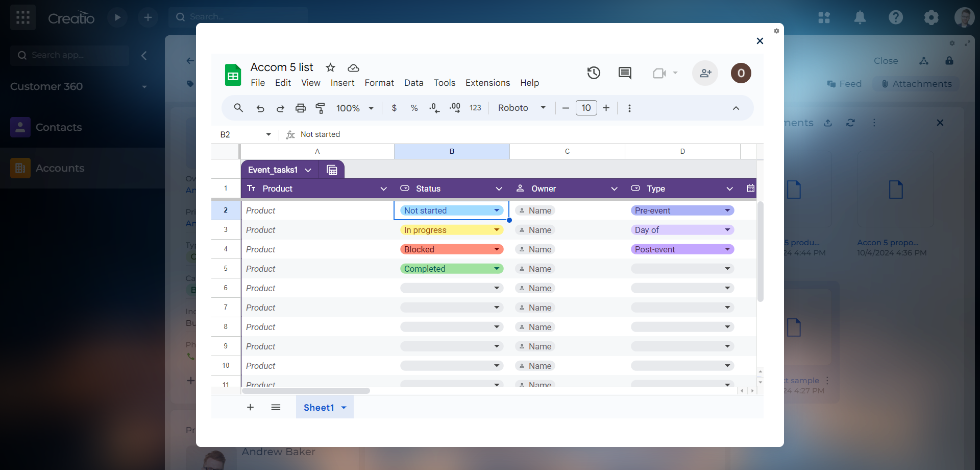Open the Status column header menu

tap(499, 189)
